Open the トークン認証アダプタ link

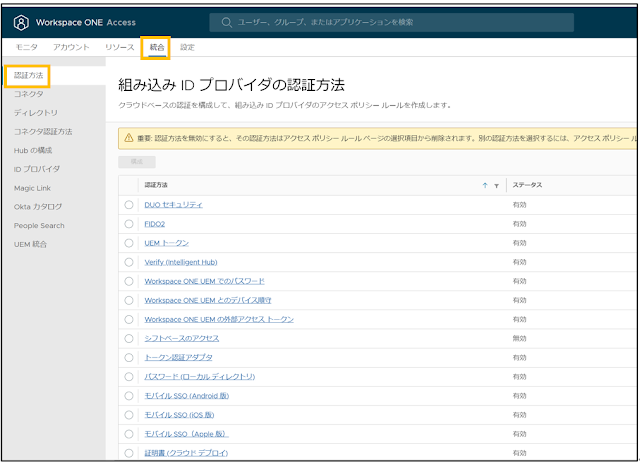click(x=178, y=358)
